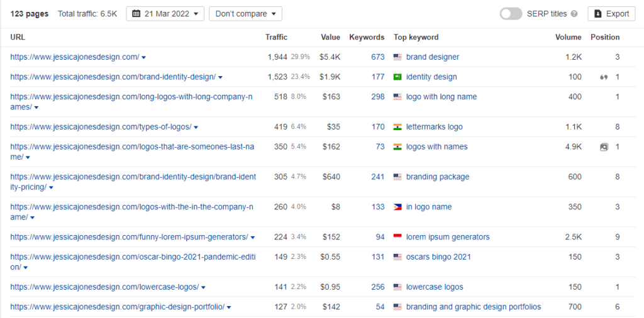
Task: Sort by Volume column header
Action: point(569,37)
